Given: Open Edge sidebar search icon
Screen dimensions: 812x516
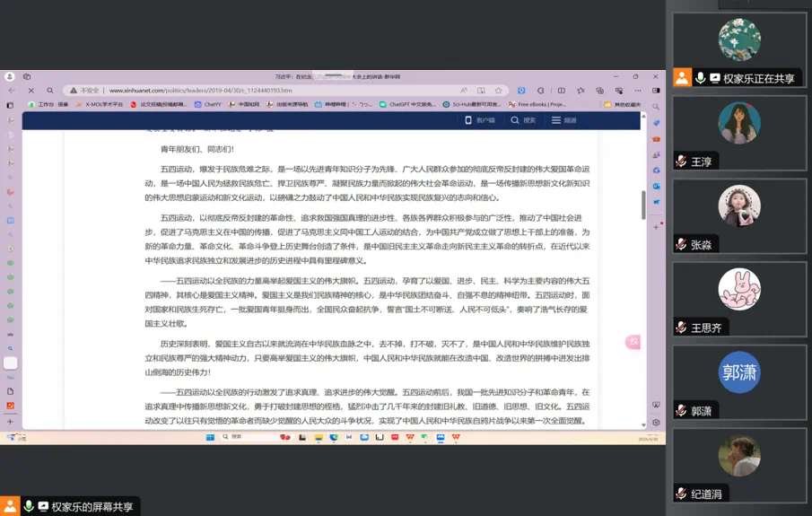Looking at the screenshot, I should (656, 107).
